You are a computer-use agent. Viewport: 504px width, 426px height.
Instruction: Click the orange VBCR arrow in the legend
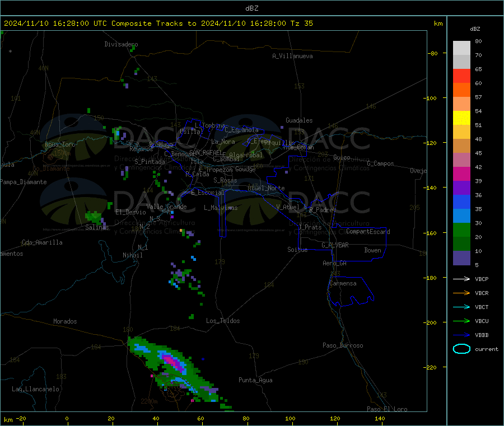click(x=461, y=293)
